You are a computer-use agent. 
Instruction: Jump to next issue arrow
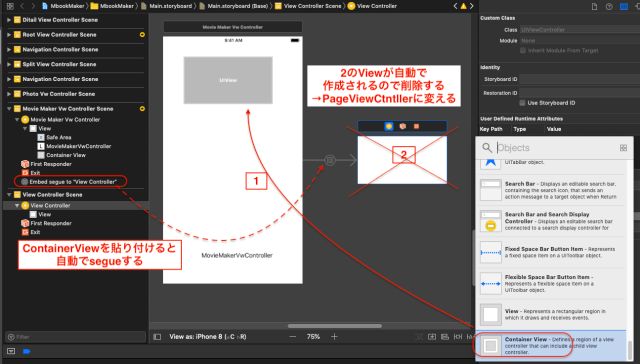471,6
